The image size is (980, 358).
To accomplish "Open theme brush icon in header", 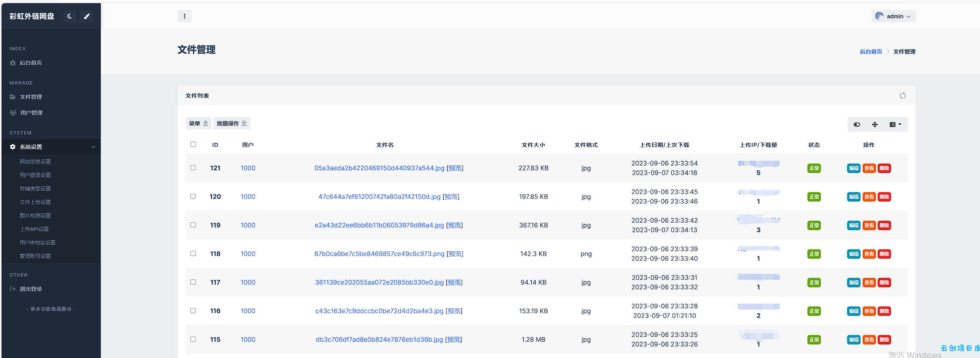I will tap(86, 16).
